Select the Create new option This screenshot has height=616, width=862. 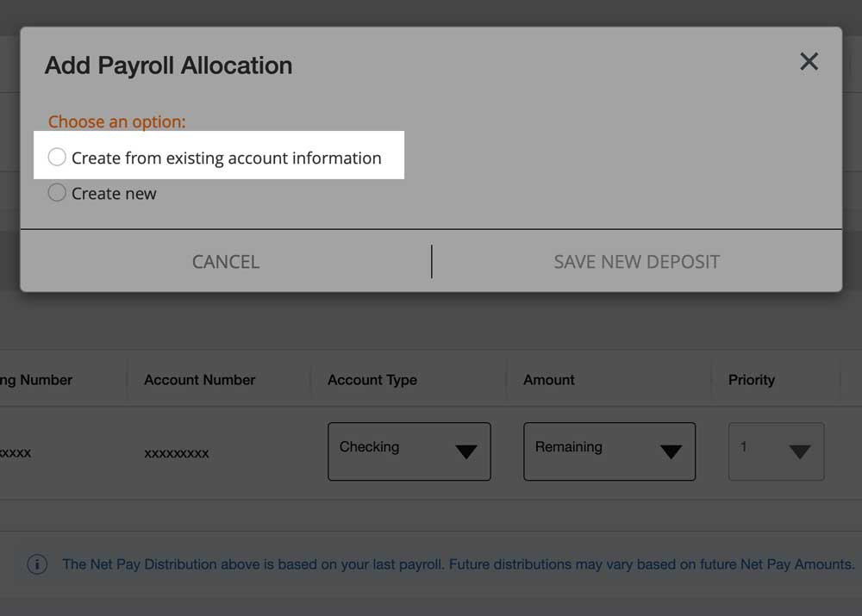click(x=112, y=192)
